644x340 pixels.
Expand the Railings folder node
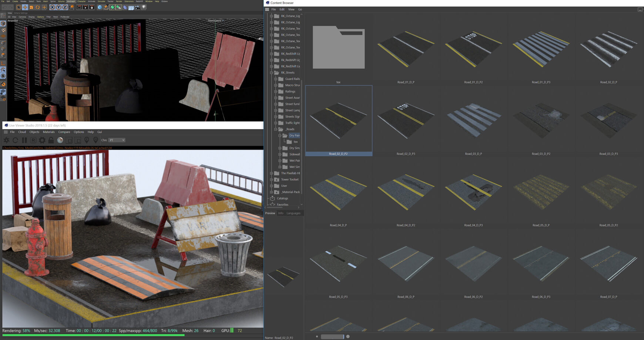pyautogui.click(x=275, y=91)
